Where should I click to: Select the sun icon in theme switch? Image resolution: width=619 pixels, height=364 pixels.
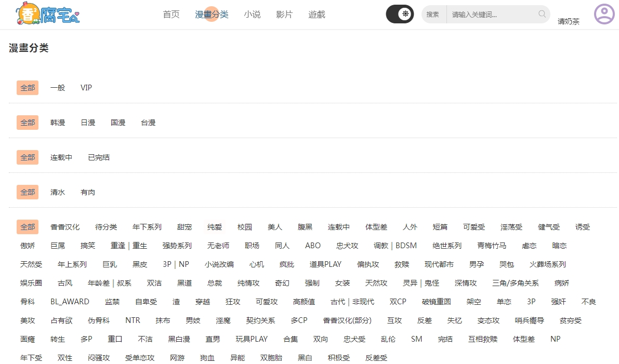click(406, 14)
